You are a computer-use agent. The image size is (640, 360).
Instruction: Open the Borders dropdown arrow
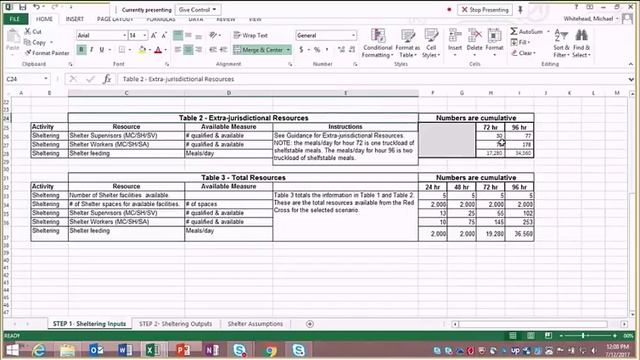point(130,50)
